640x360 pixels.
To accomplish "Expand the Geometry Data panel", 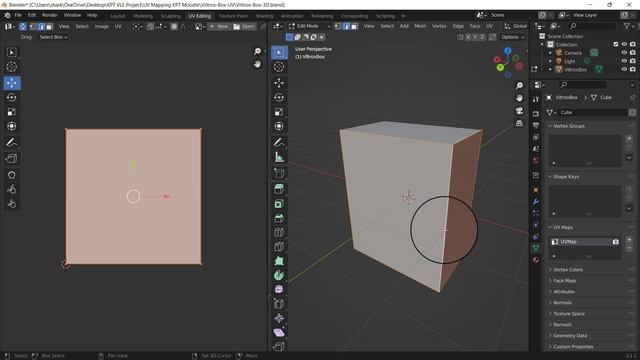I will (570, 336).
